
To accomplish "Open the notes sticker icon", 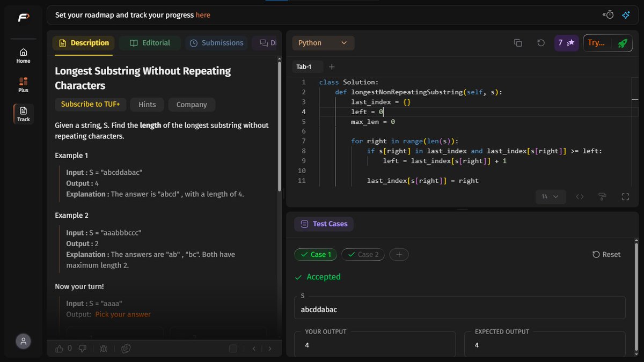I will coord(126,349).
